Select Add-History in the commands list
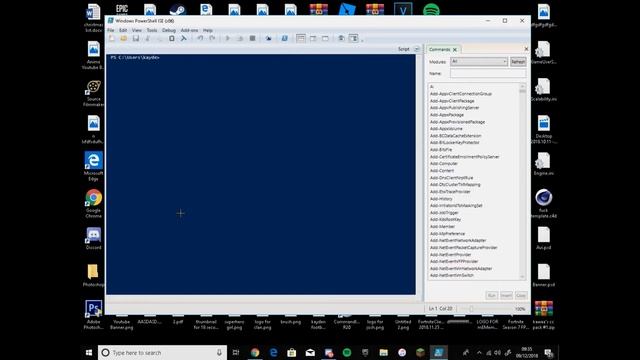Screen dimensions: 640x360 tap(441, 199)
